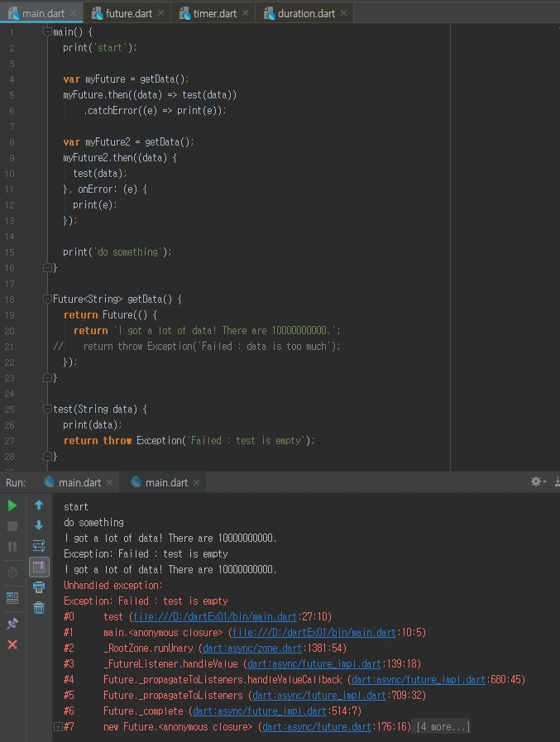The image size is (560, 742).
Task: Close the duration.dart editor tab
Action: pyautogui.click(x=343, y=13)
